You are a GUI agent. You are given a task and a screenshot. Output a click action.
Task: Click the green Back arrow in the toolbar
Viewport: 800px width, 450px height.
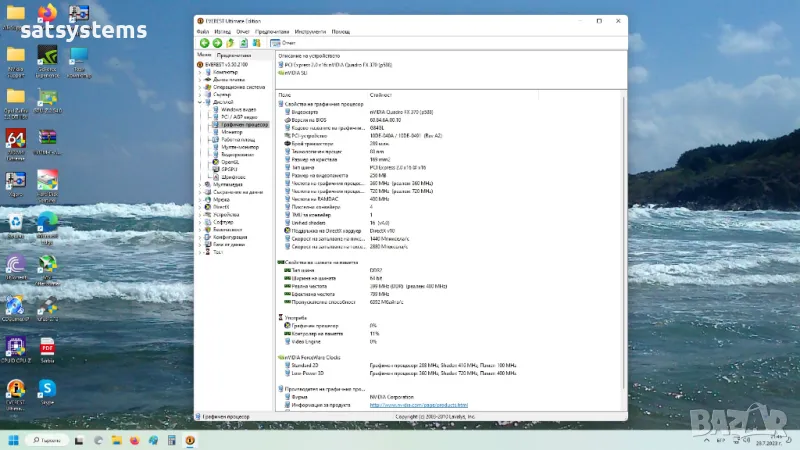pyautogui.click(x=204, y=43)
